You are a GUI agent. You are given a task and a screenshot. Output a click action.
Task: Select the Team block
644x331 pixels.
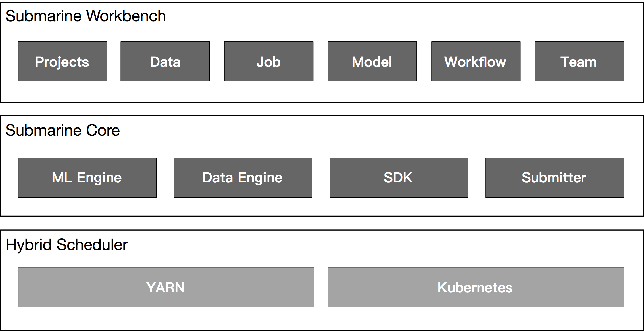(x=579, y=62)
